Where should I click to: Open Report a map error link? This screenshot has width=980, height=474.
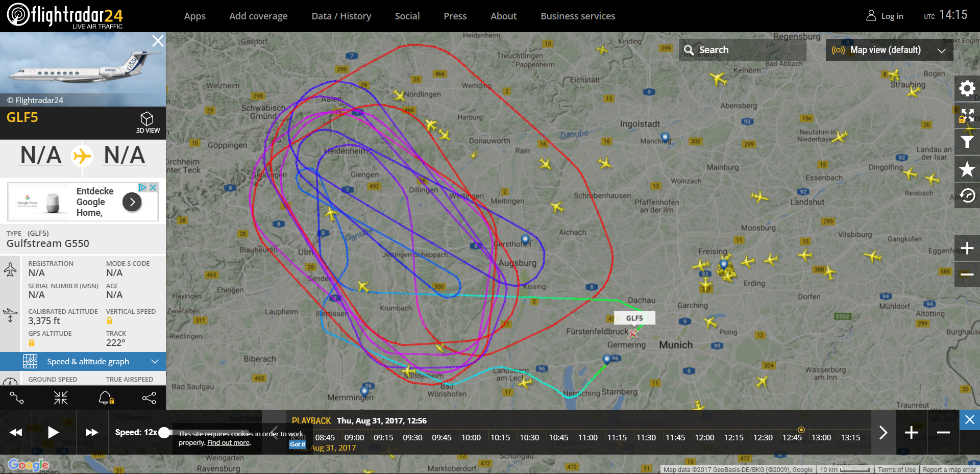949,469
